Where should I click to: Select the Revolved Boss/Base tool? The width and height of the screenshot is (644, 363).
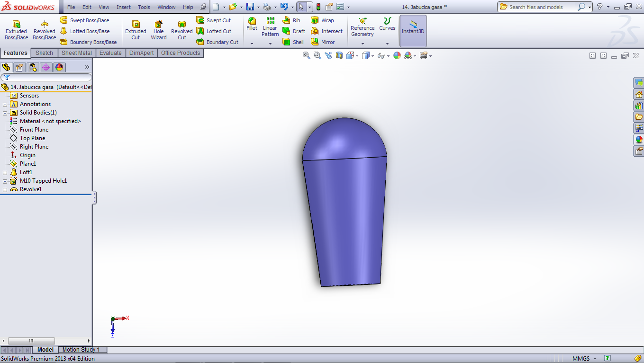(x=44, y=30)
